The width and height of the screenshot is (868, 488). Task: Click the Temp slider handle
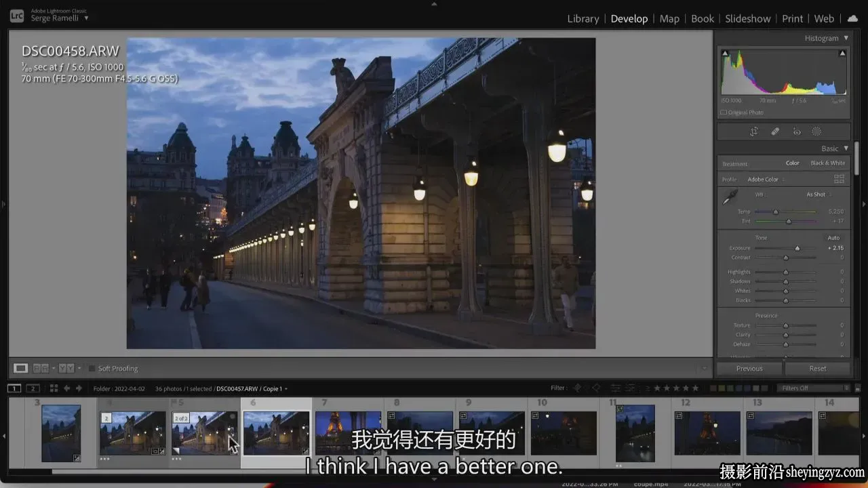coord(776,211)
